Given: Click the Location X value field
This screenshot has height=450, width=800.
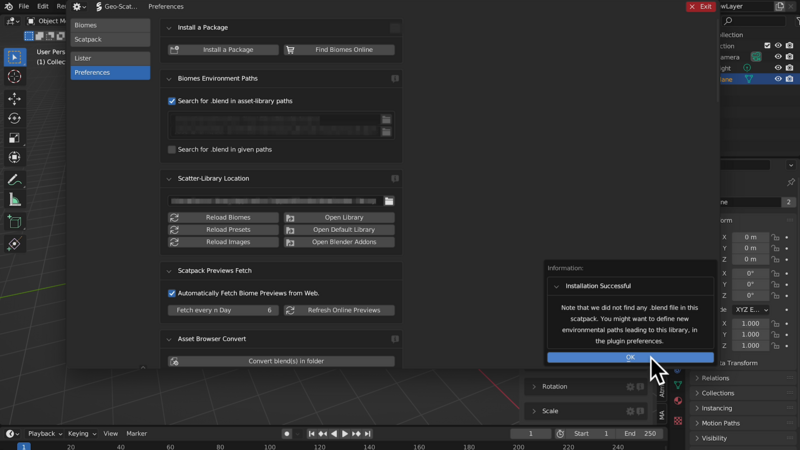Looking at the screenshot, I should pos(751,237).
